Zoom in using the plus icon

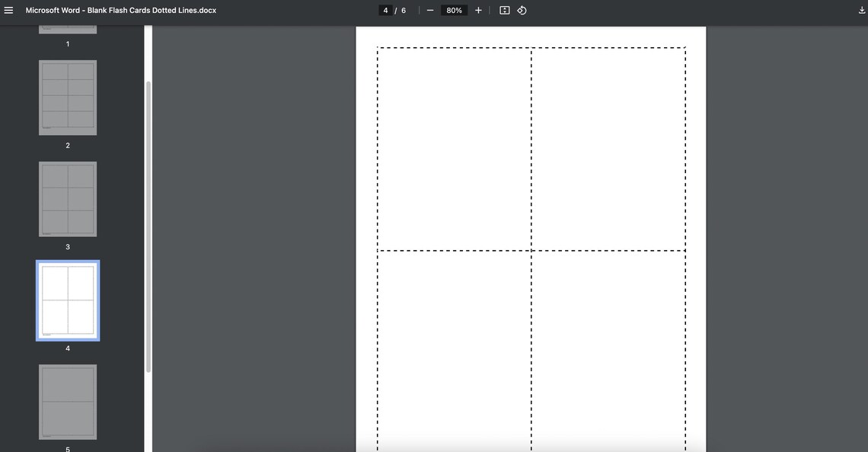click(x=477, y=10)
